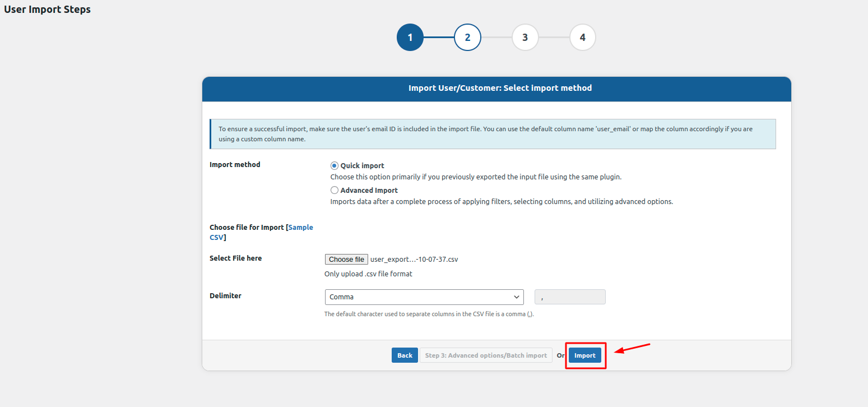Click the Select import method header bar
Viewport: 868px width, 407px height.
pyautogui.click(x=496, y=89)
